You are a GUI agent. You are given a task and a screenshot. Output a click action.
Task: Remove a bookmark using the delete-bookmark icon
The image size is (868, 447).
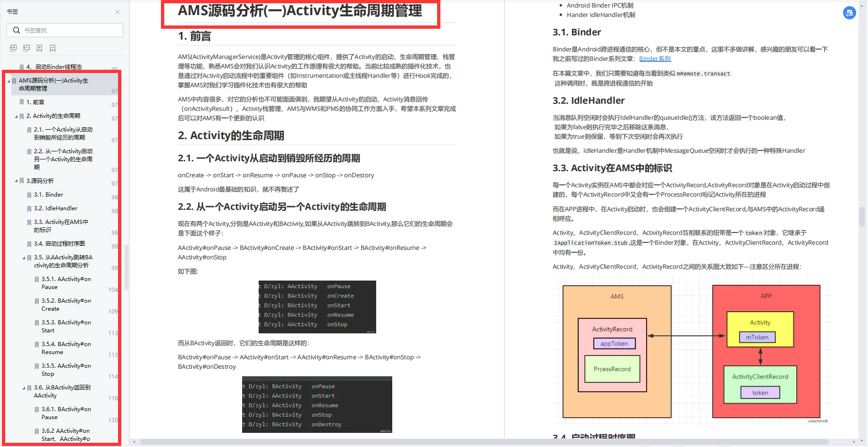(x=52, y=48)
